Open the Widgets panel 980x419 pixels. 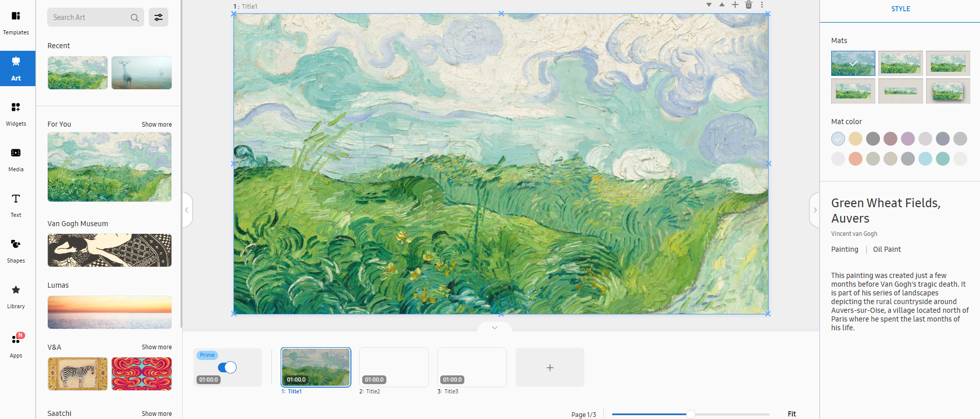tap(16, 114)
